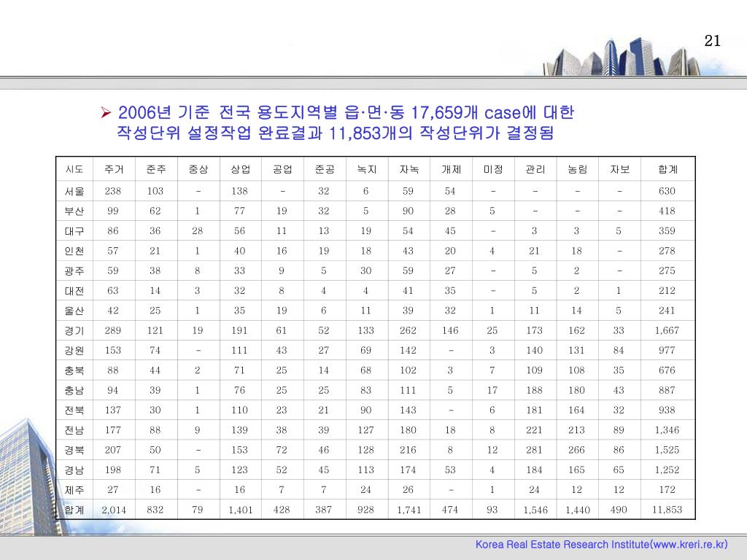Select the 농림 column total 1,440
This screenshot has height=560, width=747.
578,510
